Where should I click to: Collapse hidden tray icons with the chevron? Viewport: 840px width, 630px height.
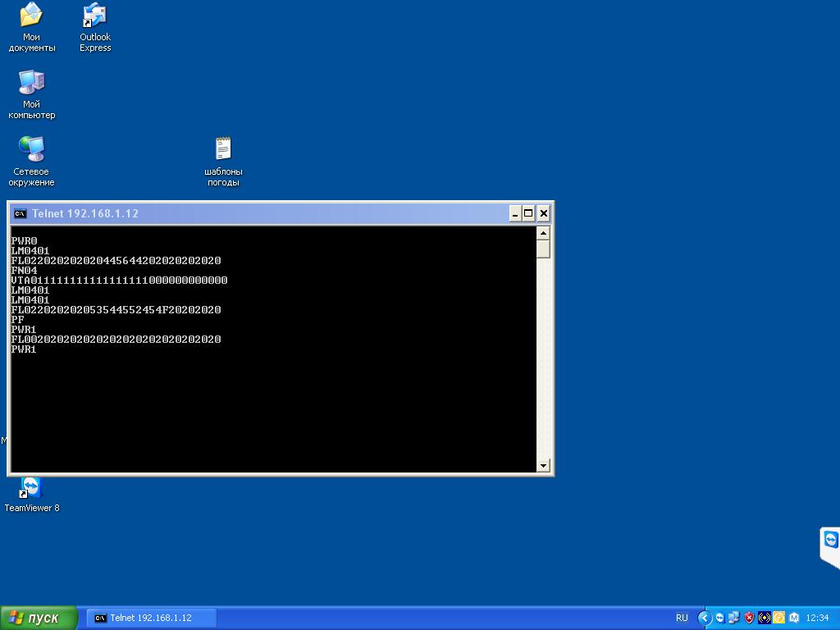[705, 618]
